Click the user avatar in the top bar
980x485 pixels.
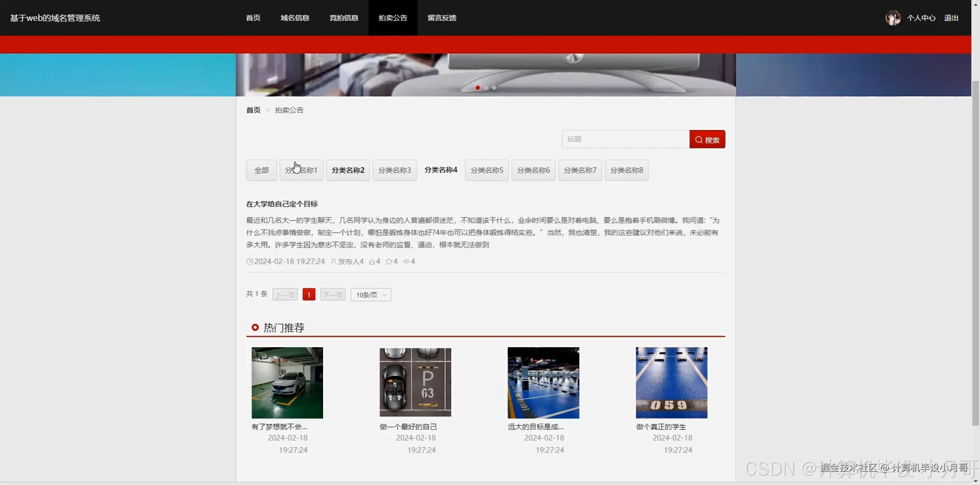[893, 18]
